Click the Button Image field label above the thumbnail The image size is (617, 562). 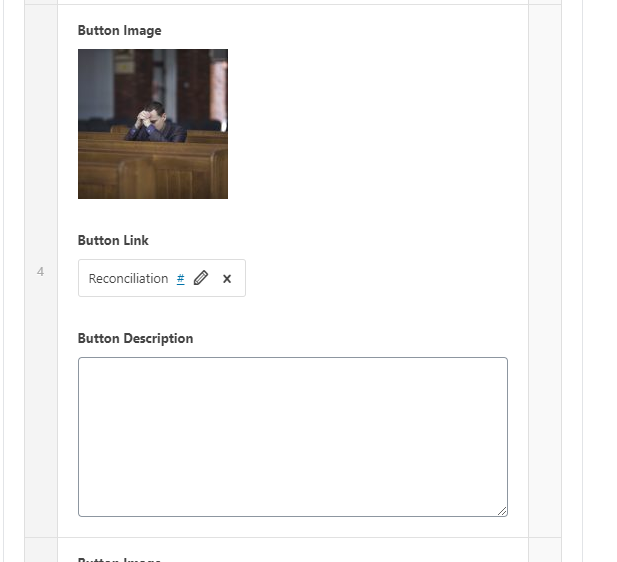(119, 31)
